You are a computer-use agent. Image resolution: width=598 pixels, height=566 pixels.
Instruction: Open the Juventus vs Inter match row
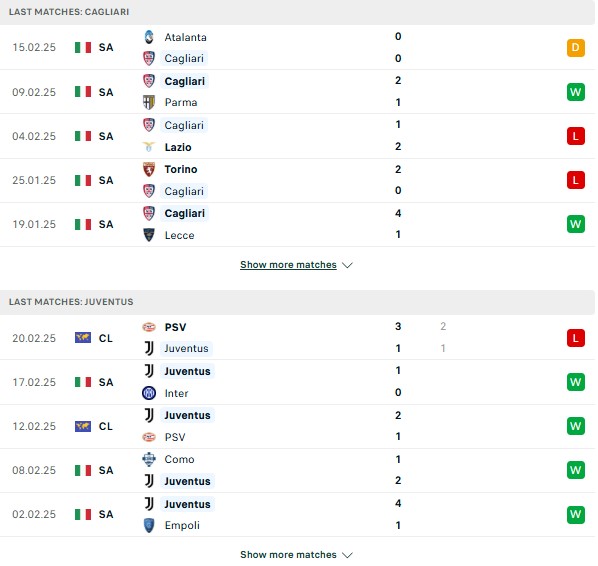coord(297,382)
